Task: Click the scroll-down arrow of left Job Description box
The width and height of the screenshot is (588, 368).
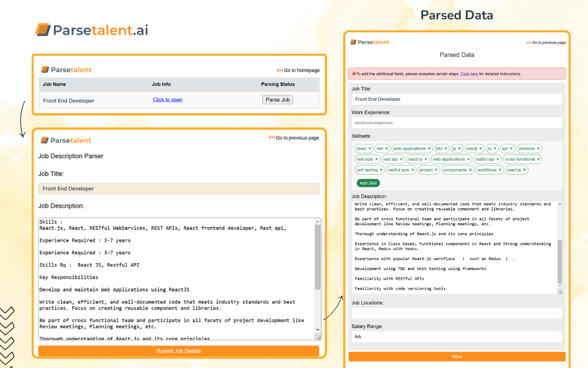Action: click(318, 330)
